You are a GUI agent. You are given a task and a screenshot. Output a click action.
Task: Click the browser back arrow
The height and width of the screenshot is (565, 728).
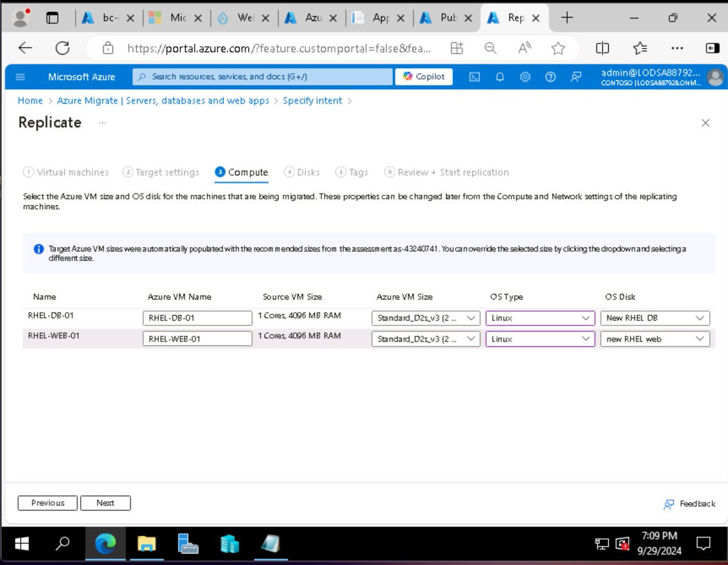(x=25, y=48)
